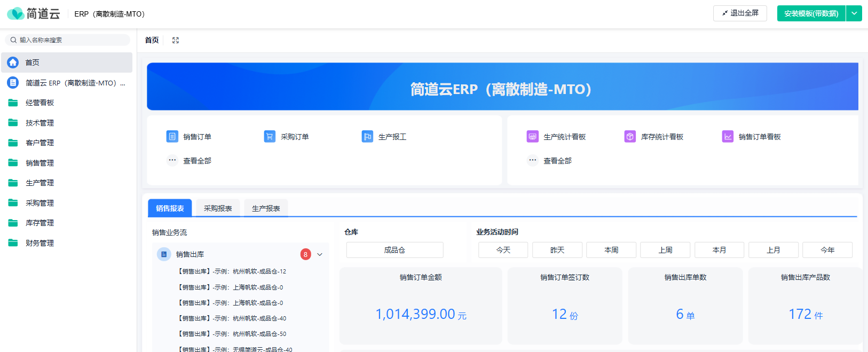Click the 销售业务流 heading
868x352 pixels.
point(169,232)
